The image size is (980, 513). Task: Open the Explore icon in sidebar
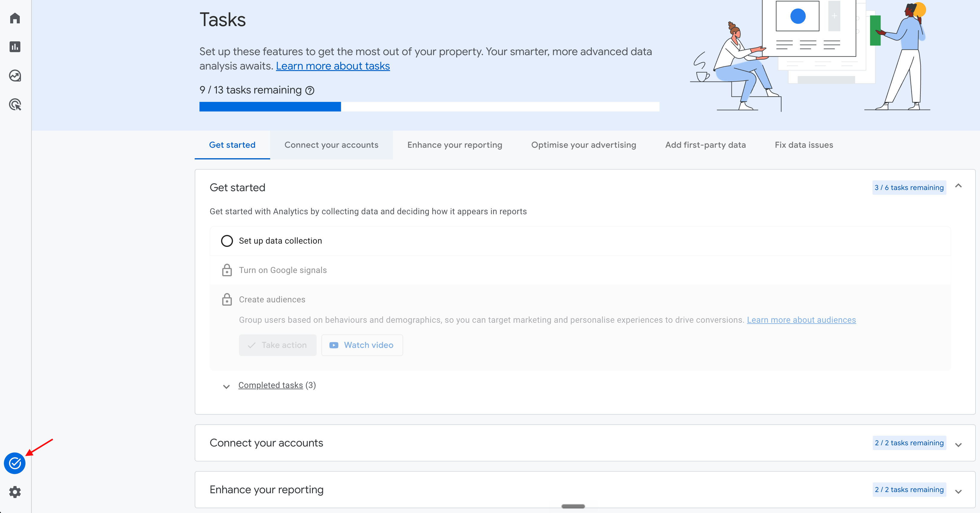(x=15, y=76)
